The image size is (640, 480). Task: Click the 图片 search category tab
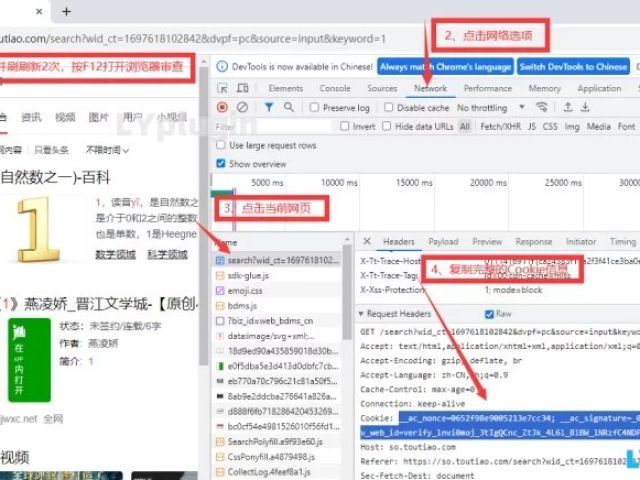pyautogui.click(x=99, y=118)
